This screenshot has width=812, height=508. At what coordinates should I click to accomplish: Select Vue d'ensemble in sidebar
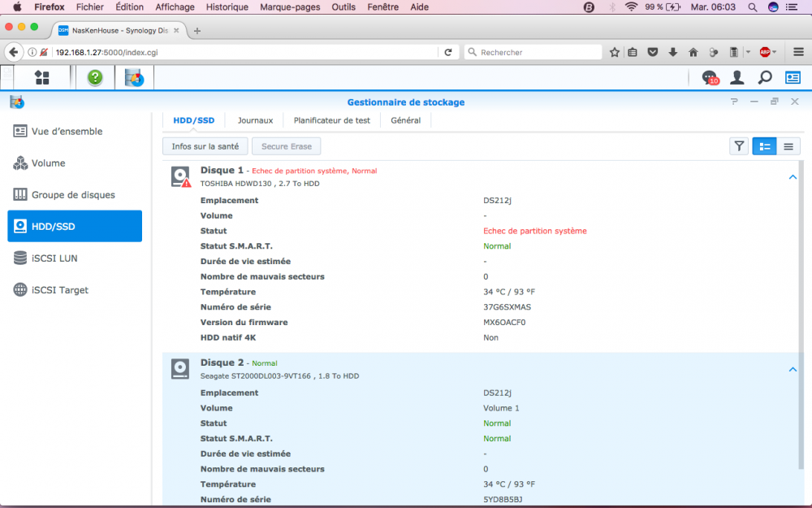click(x=75, y=131)
